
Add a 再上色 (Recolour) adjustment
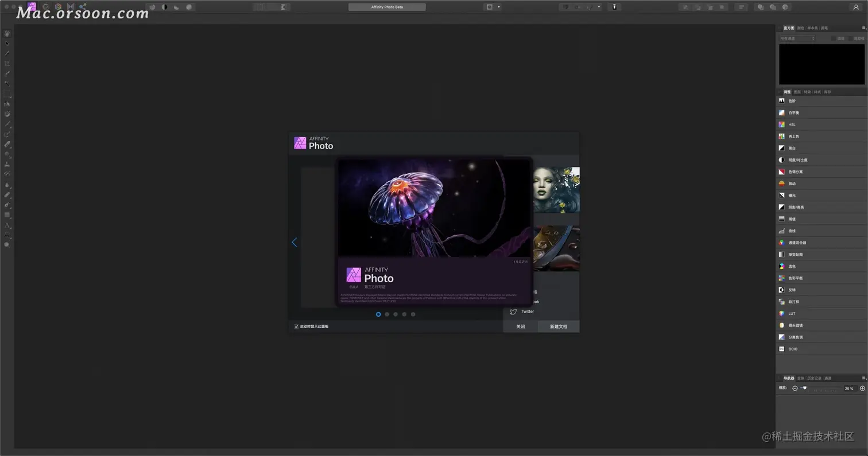point(821,137)
